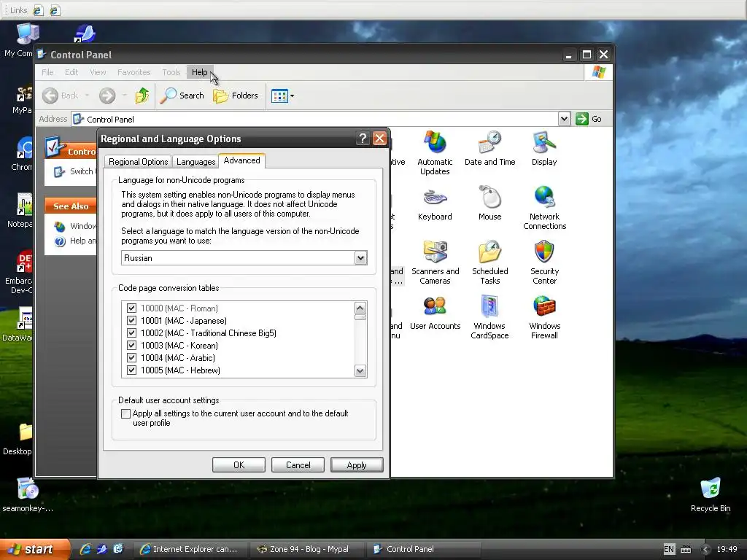Open Security Center icon
Viewport: 747px width, 560px height.
pyautogui.click(x=544, y=262)
